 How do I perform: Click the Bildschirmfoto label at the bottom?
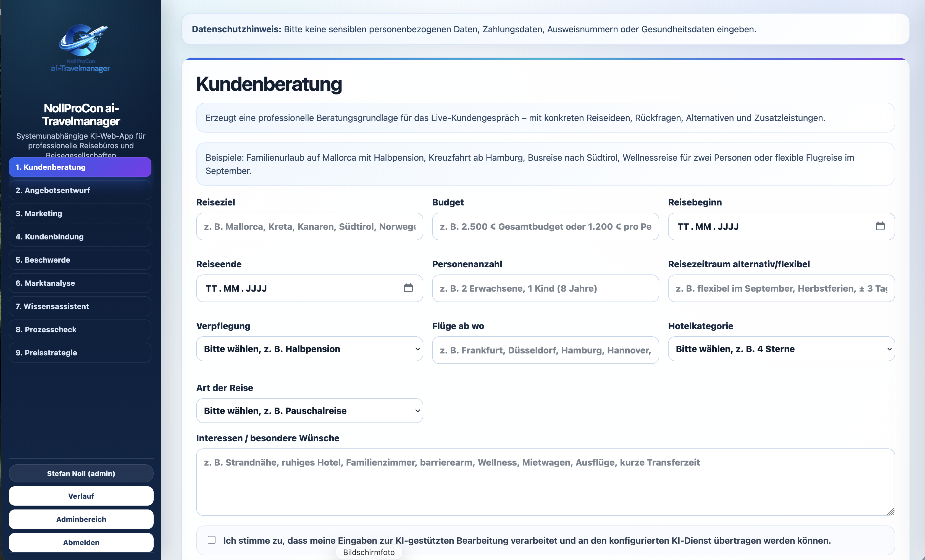[369, 553]
